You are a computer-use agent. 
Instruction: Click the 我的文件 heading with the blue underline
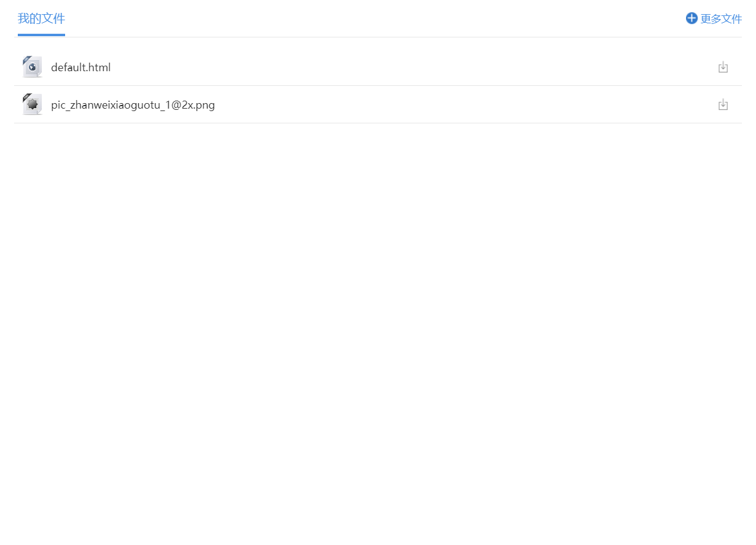[x=41, y=20]
